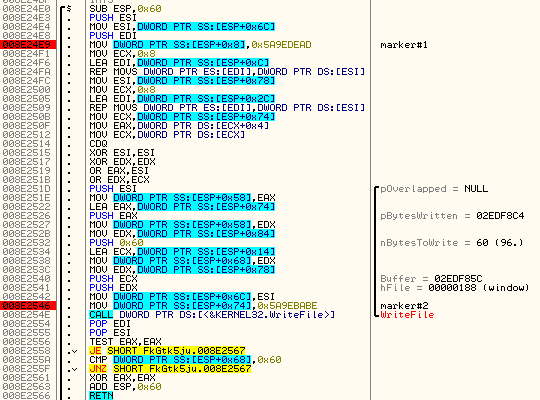Click the pOverlapped = NULL argument
The image size is (540, 400).
[434, 189]
